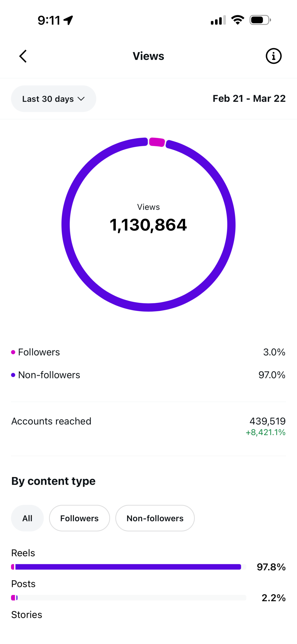Screen dimensions: 297x644
Task: Tap the chevron in Last 30 days
Action: coord(81,99)
